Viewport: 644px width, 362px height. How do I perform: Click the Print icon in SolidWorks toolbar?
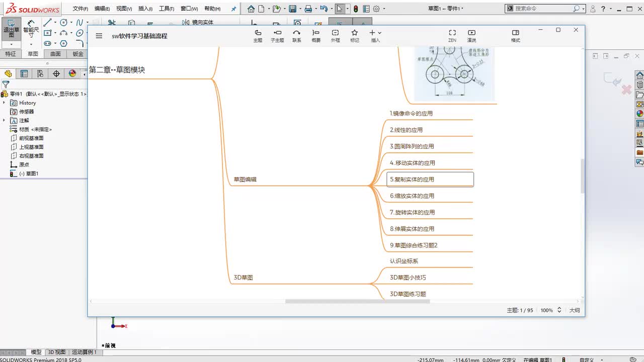308,9
